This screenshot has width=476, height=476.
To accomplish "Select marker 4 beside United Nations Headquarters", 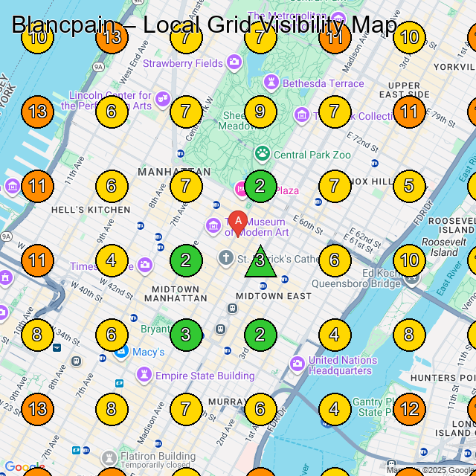I will (335, 335).
